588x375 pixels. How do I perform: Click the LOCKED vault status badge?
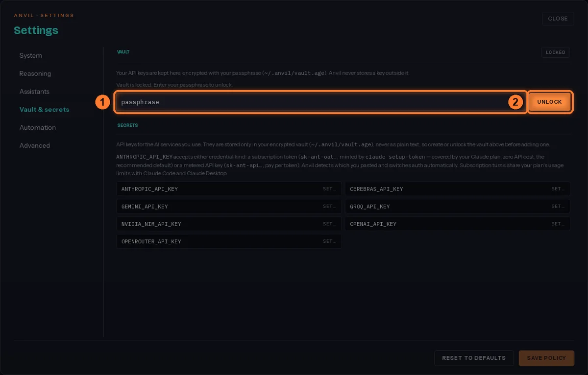click(x=556, y=52)
